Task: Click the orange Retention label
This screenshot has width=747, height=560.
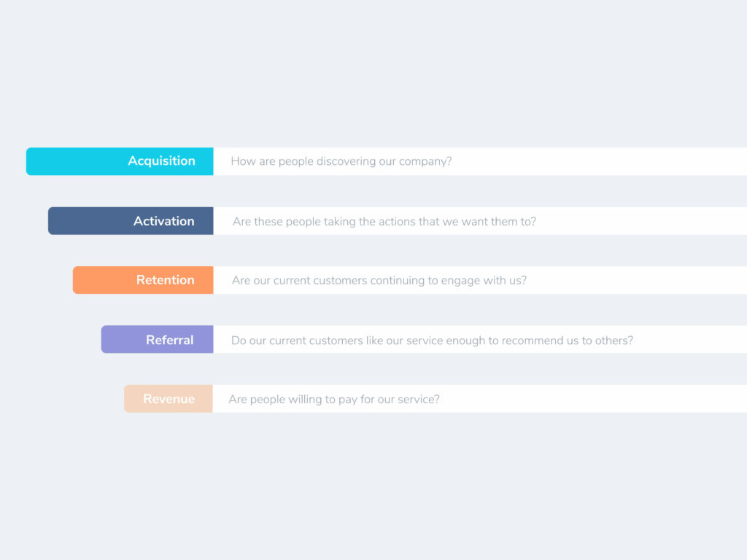Action: (x=143, y=280)
